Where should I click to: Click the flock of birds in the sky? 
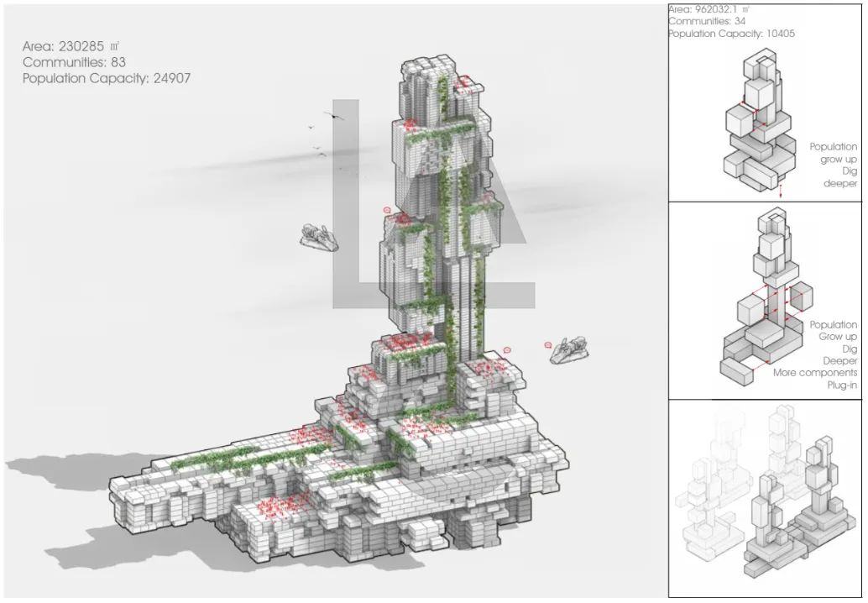(324, 134)
